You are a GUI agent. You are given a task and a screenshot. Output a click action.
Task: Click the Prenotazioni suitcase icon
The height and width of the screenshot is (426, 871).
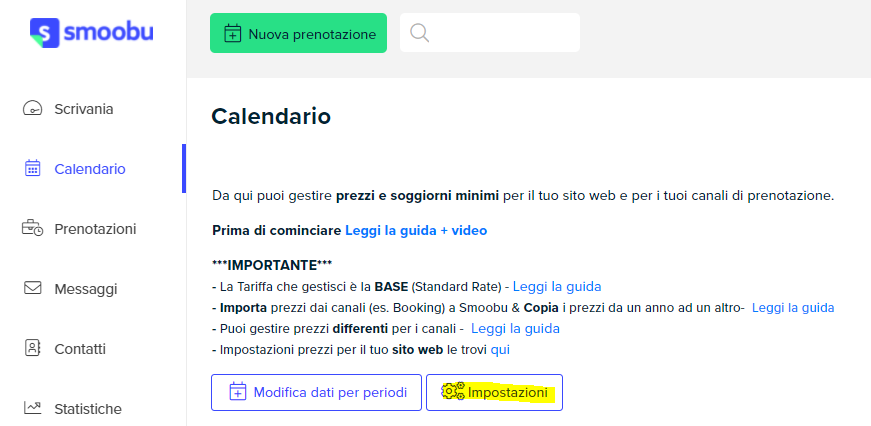pyautogui.click(x=32, y=228)
